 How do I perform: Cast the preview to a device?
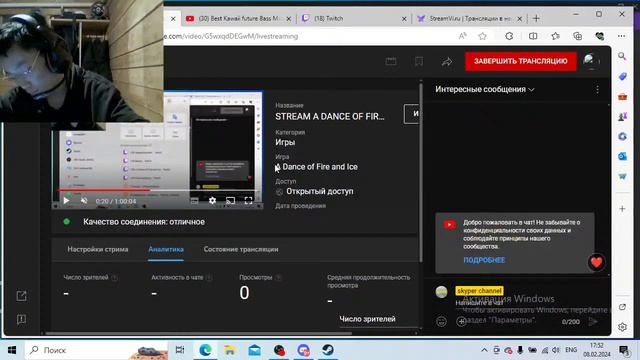click(x=231, y=200)
